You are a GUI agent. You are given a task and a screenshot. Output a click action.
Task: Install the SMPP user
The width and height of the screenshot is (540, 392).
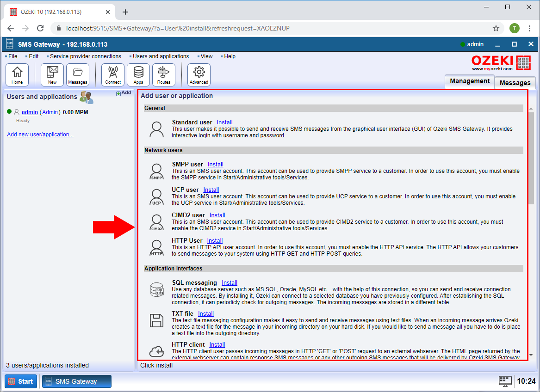pos(216,165)
